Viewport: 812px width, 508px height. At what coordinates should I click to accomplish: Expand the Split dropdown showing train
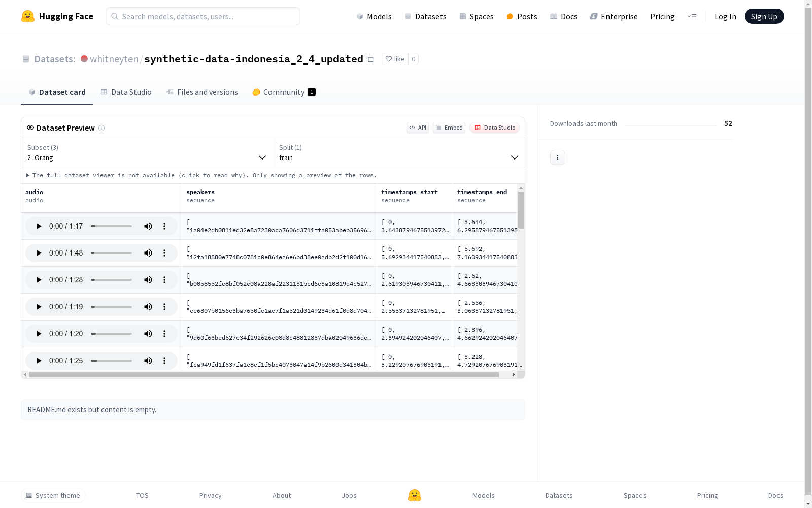click(x=399, y=152)
